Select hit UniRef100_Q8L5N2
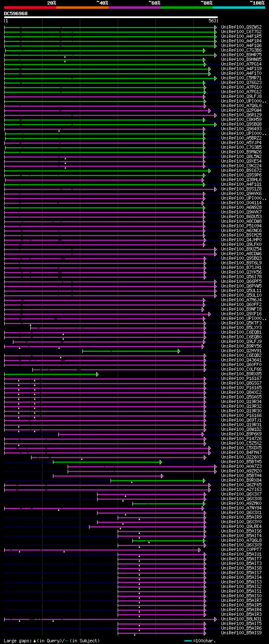 241,156
